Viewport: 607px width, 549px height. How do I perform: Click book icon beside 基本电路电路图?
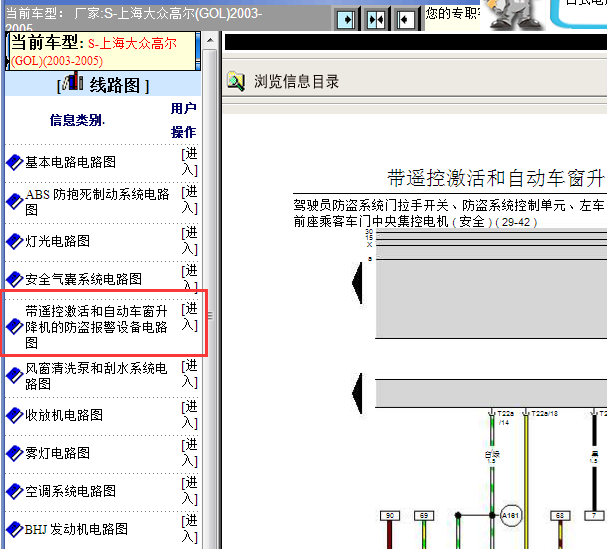coord(15,162)
